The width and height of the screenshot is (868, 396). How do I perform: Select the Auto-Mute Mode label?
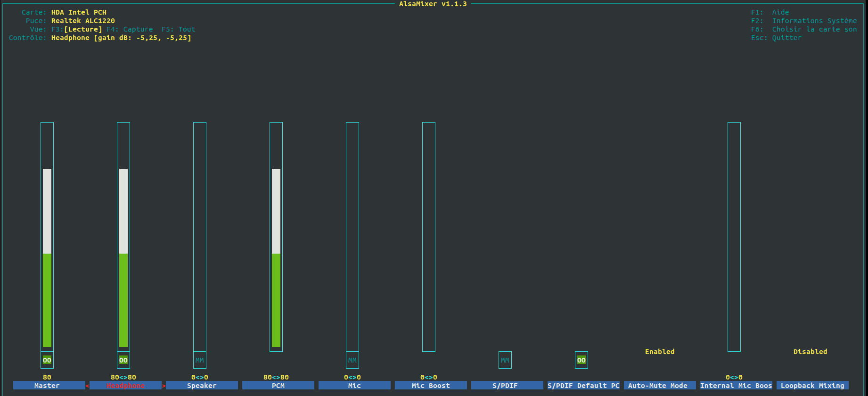[660, 386]
